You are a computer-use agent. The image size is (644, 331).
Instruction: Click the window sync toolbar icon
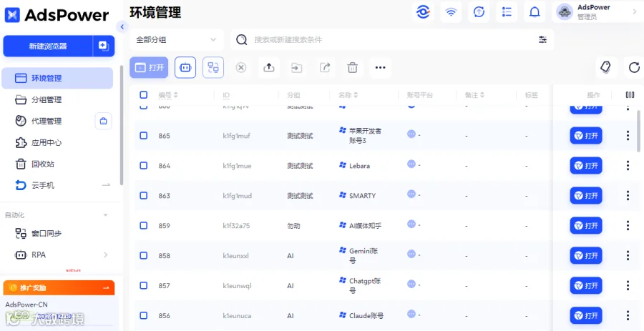pos(213,67)
